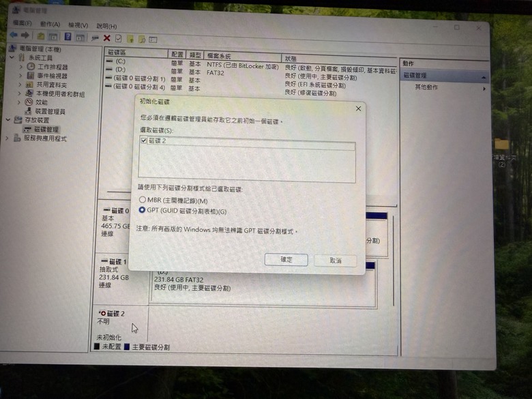Click the 主要磁碟分割 blue legend swatch
Image resolution: width=532 pixels, height=399 pixels.
click(127, 346)
